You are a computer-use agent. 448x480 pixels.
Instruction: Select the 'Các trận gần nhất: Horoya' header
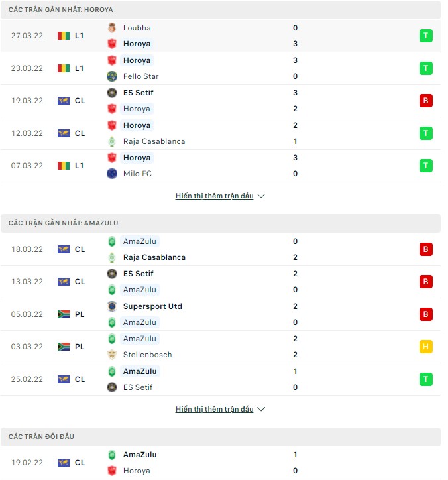[x=61, y=10]
